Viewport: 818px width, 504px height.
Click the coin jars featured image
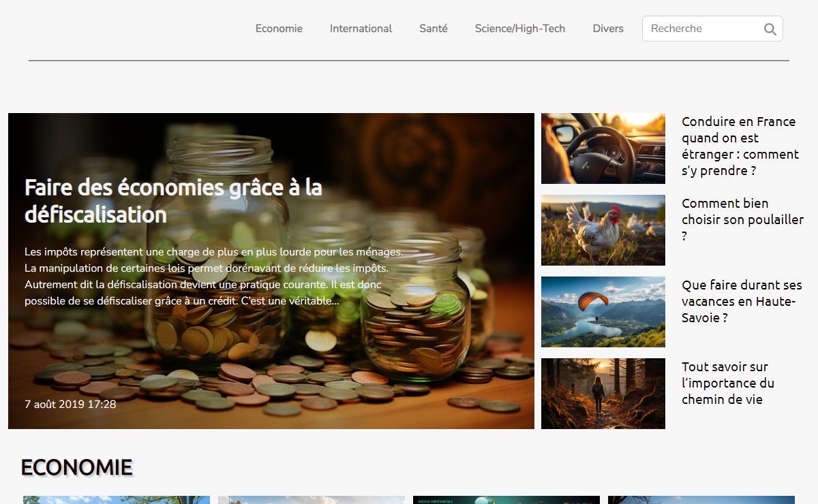pyautogui.click(x=271, y=271)
